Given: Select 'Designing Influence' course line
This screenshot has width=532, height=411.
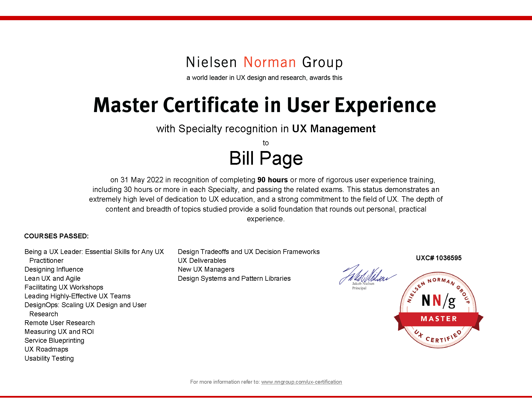Looking at the screenshot, I should pos(54,269).
